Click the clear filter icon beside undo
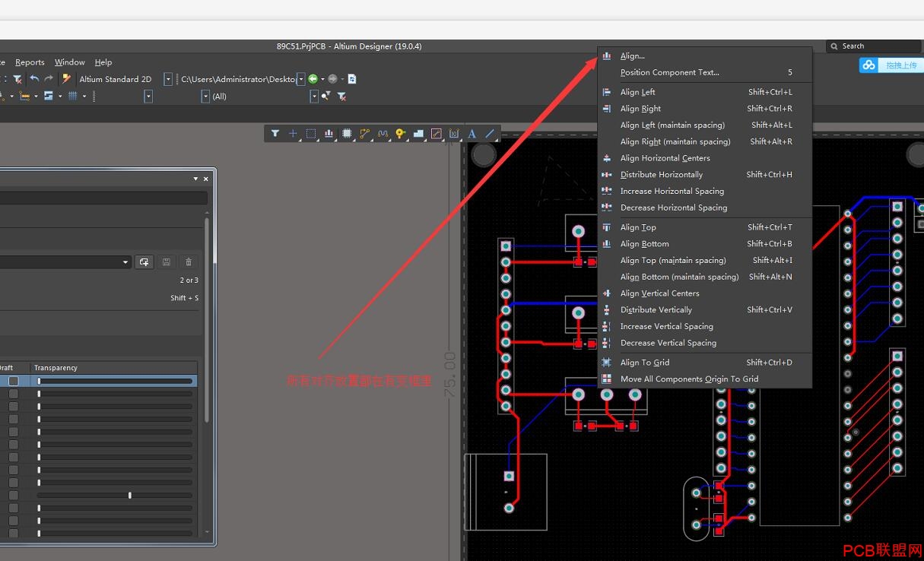The height and width of the screenshot is (561, 924). coord(17,79)
